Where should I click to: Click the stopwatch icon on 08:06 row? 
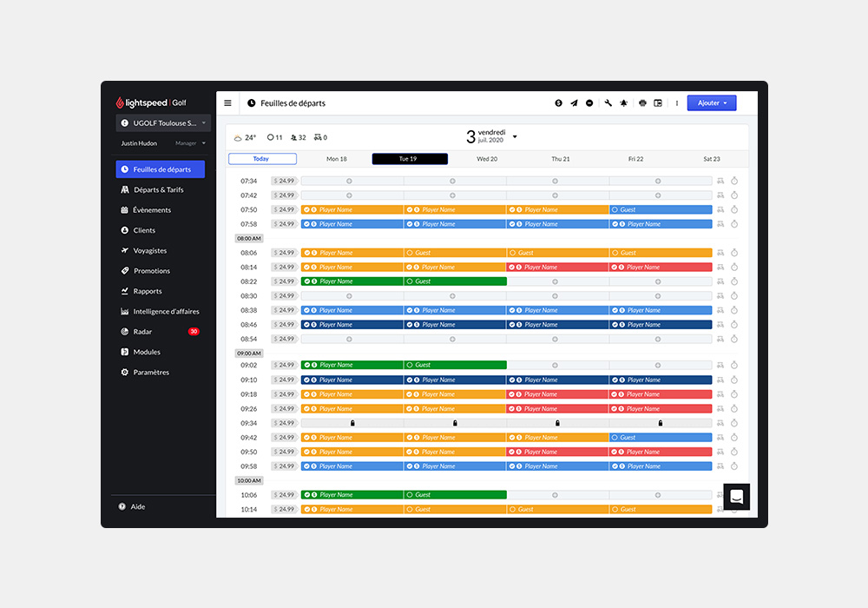click(x=733, y=253)
